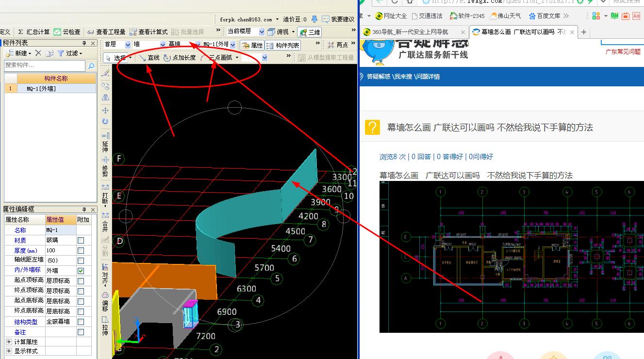This screenshot has width=644, height=359.
Task: Select the 延伸 extend tool
Action: (x=106, y=143)
